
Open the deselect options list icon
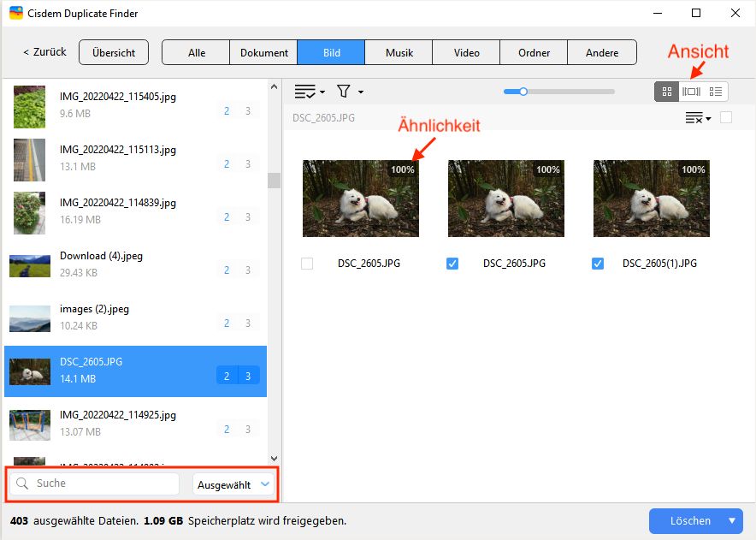(x=694, y=118)
